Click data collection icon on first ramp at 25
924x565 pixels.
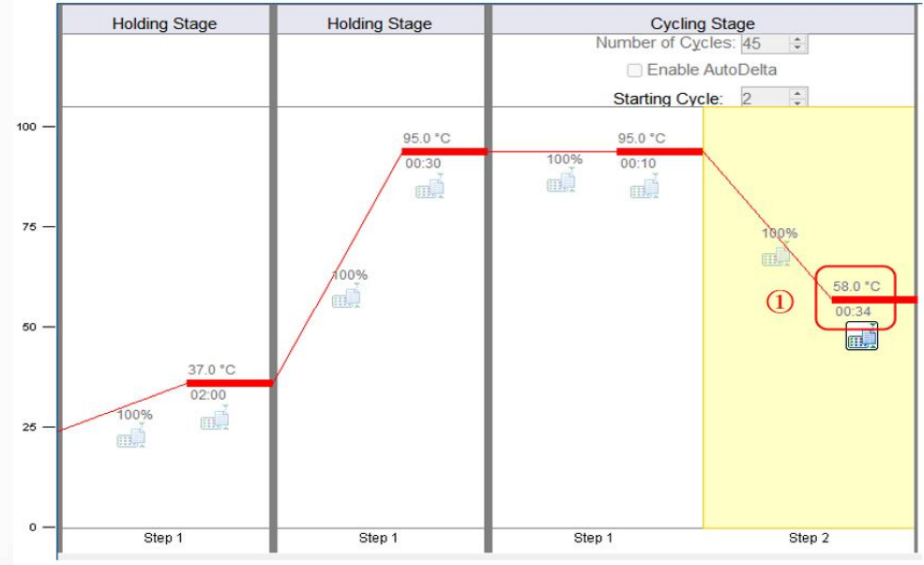pyautogui.click(x=130, y=435)
